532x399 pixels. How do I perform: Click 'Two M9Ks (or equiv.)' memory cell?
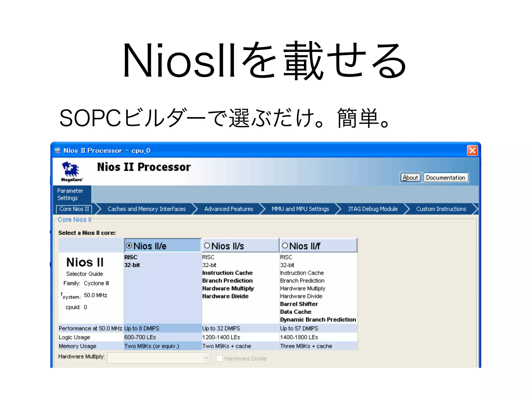[163, 346]
